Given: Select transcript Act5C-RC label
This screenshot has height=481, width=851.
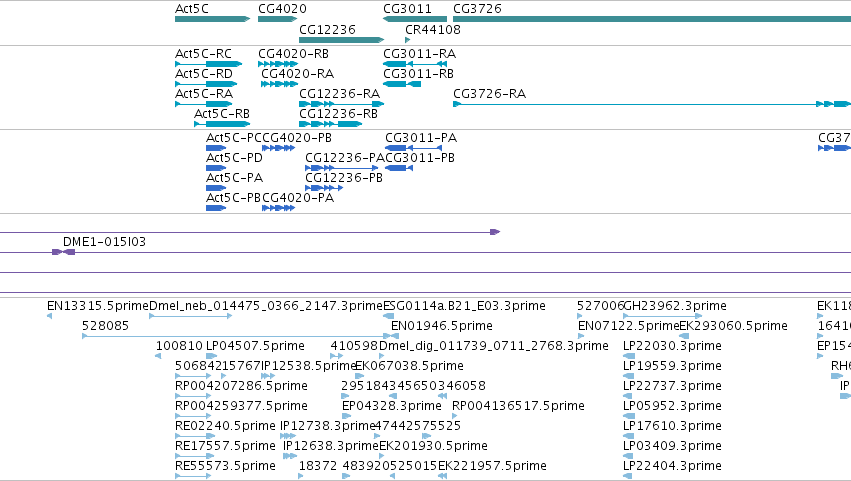Looking at the screenshot, I should click(x=203, y=54).
